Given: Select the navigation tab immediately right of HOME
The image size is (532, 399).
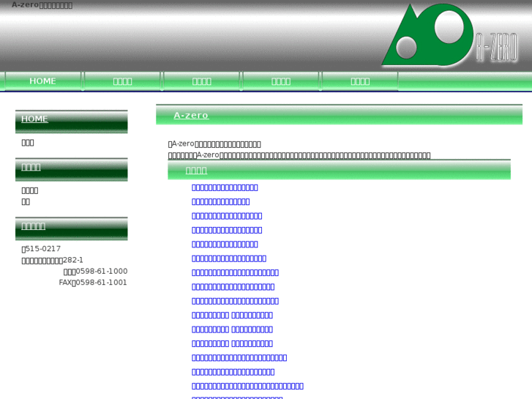Looking at the screenshot, I should click(122, 81).
